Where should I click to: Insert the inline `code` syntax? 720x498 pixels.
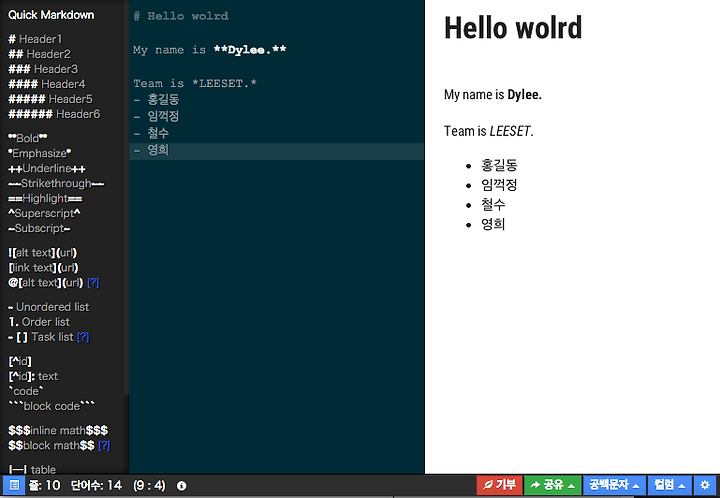(x=26, y=391)
